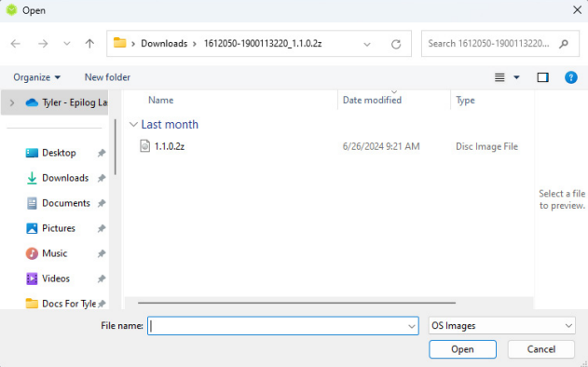The image size is (588, 367).
Task: Open Desktop in the navigation pane
Action: (x=59, y=153)
